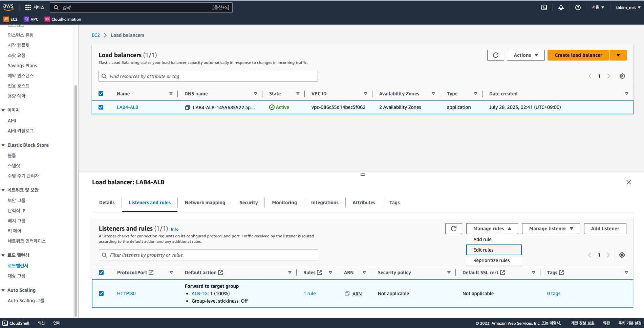644x328 pixels.
Task: Switch to the Monitoring tab
Action: (284, 203)
